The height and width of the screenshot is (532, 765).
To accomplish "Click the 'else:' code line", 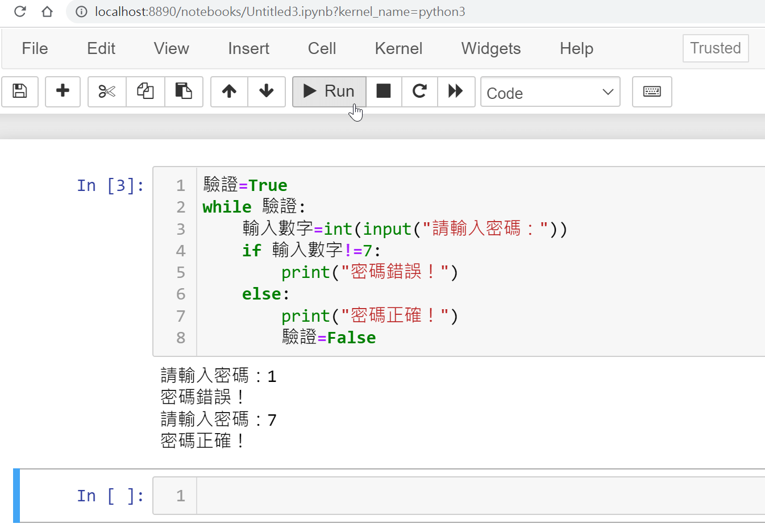I will pos(265,294).
